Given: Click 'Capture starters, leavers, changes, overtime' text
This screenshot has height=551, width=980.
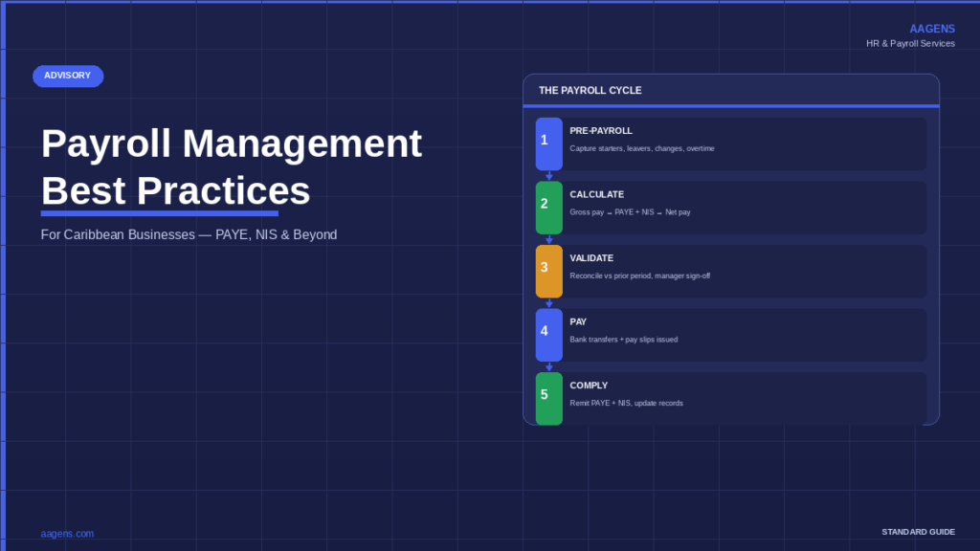Looking at the screenshot, I should pos(642,148).
